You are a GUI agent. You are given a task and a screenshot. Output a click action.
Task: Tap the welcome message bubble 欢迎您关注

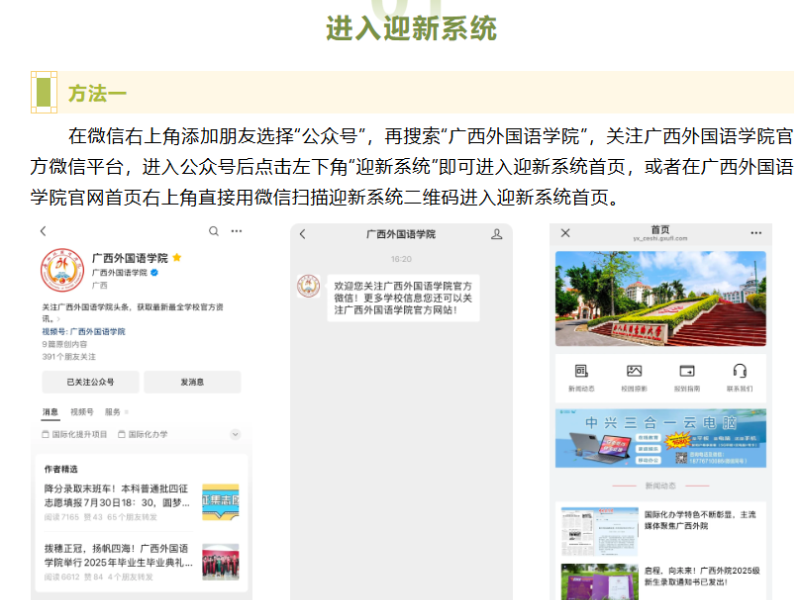[403, 298]
